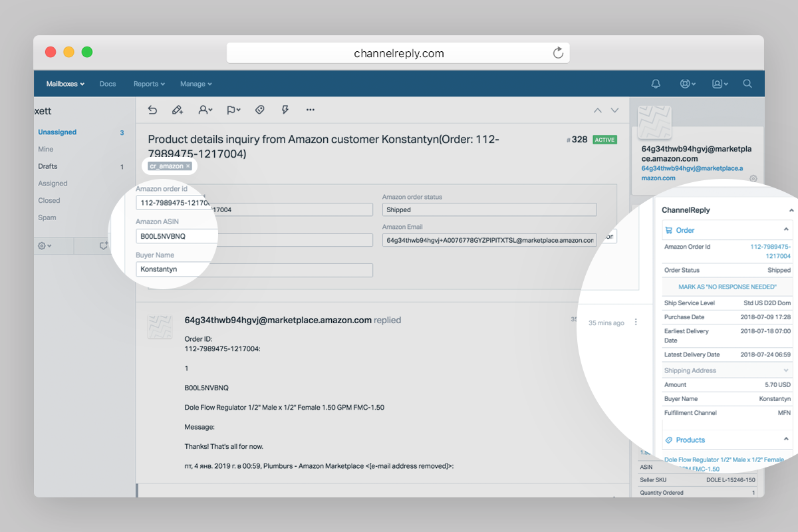Open the Reports menu
The image size is (798, 532).
click(149, 84)
